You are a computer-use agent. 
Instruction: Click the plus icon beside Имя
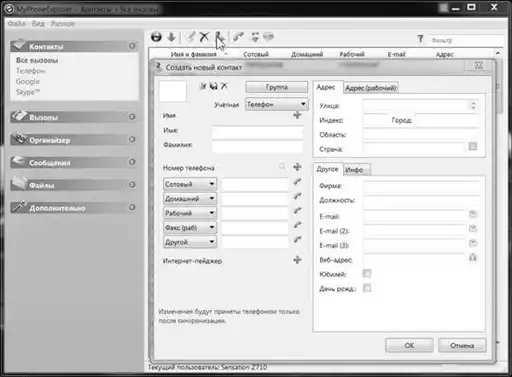(x=297, y=115)
